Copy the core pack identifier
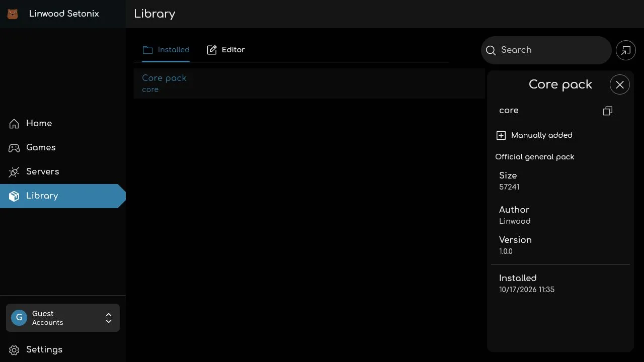Screen dimensions: 644x362 (608, 111)
